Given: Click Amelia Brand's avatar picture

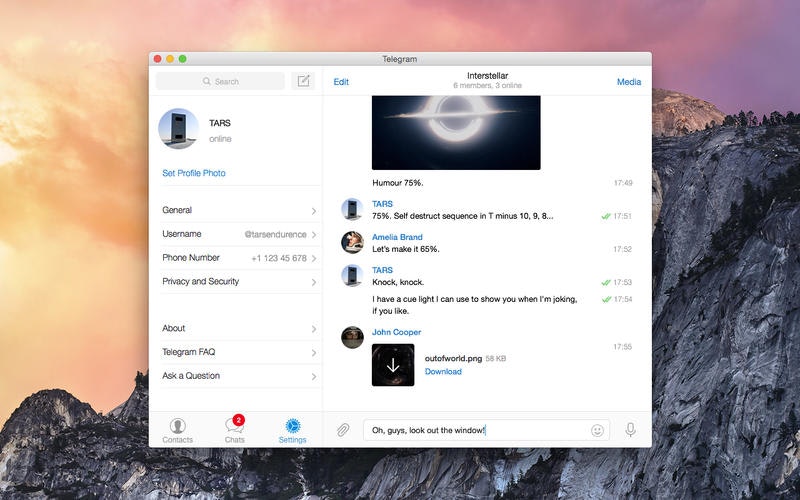Looking at the screenshot, I should click(352, 242).
